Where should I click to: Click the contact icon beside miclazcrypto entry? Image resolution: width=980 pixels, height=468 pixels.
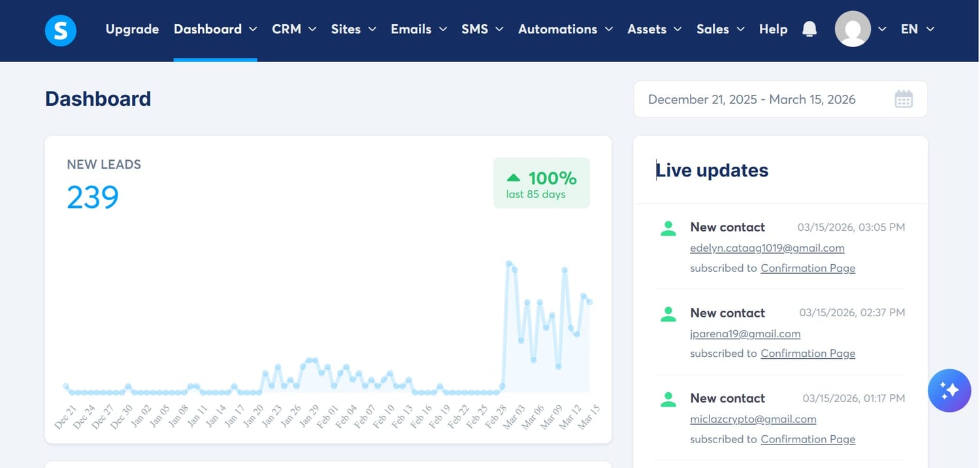point(668,399)
